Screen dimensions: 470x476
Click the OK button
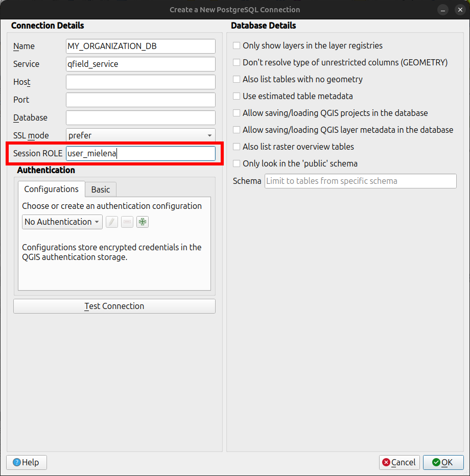[443, 462]
